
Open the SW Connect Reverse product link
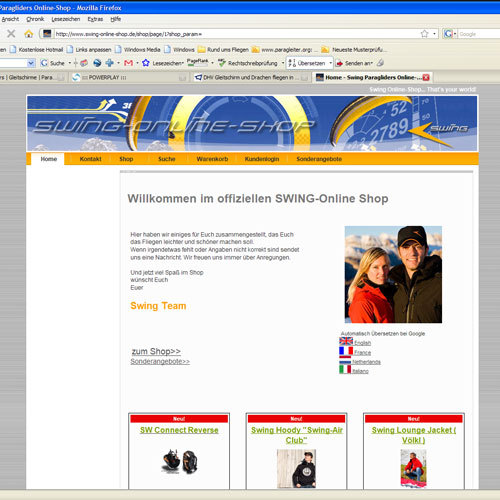(179, 430)
